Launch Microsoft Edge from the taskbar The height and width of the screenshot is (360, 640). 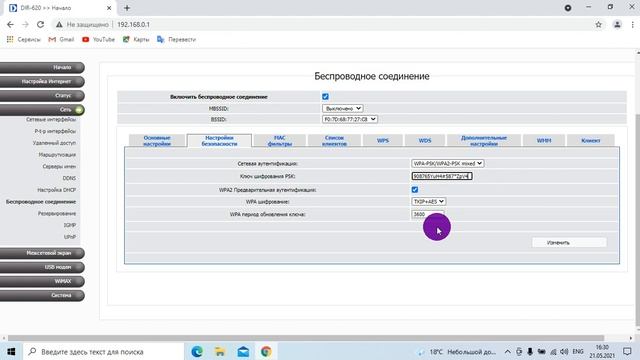(x=197, y=351)
